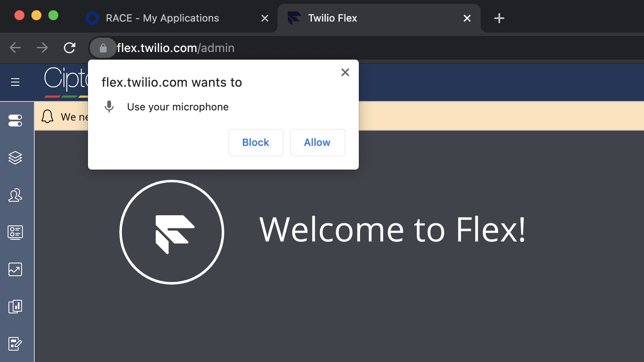Open the Admin toggles sidebar icon

pos(15,121)
